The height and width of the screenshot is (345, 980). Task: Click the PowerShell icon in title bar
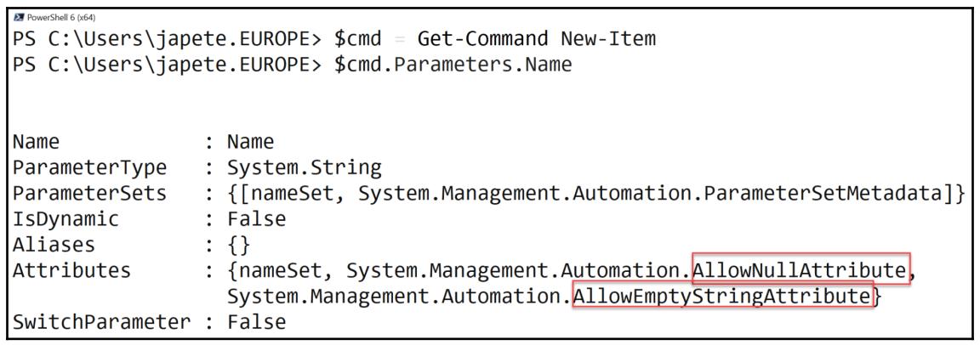[19, 17]
